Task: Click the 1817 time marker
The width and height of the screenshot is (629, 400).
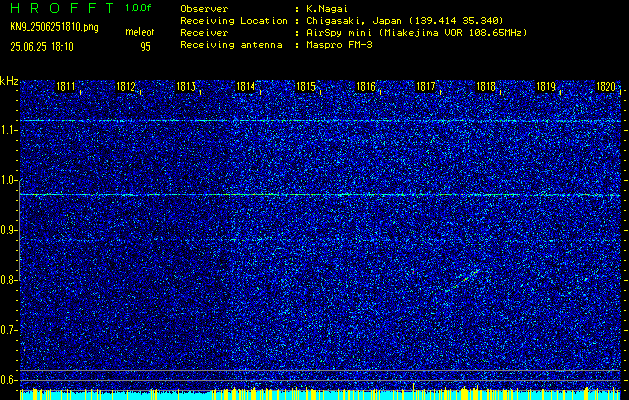Action: coord(426,86)
